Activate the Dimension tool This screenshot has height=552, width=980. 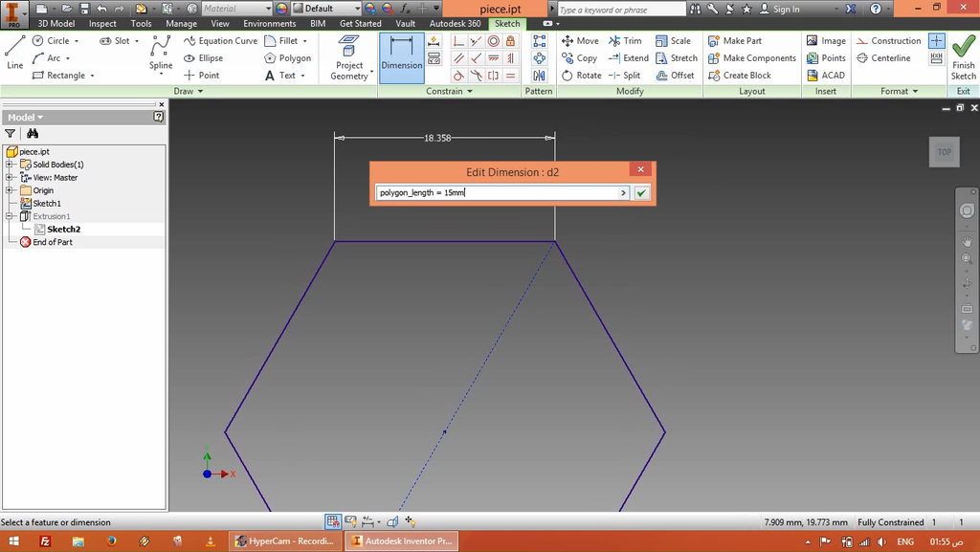pyautogui.click(x=401, y=58)
